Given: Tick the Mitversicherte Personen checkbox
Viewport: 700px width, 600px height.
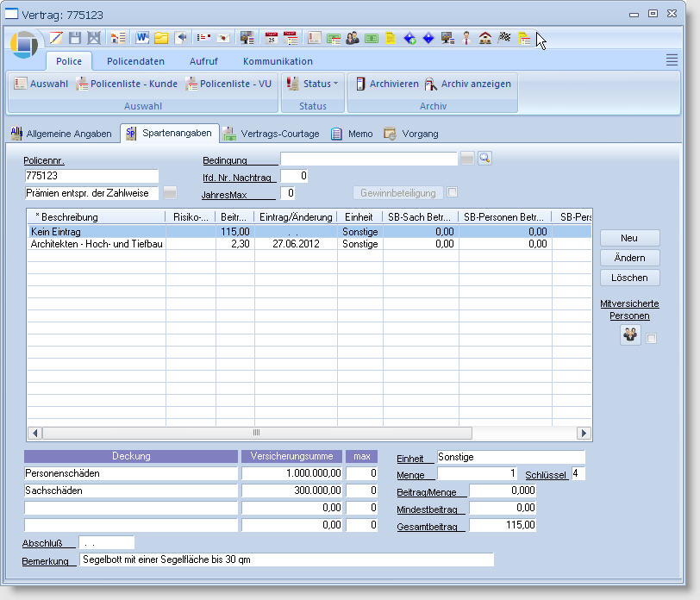Looking at the screenshot, I should 652,338.
